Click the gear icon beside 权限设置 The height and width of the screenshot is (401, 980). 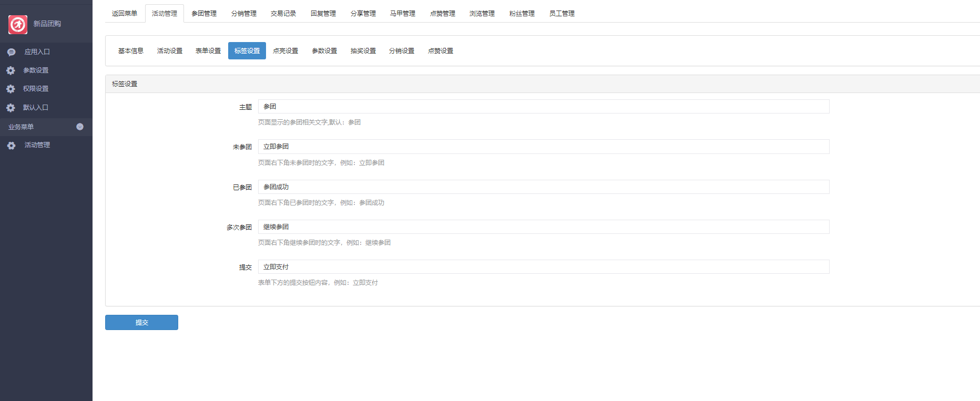tap(11, 89)
